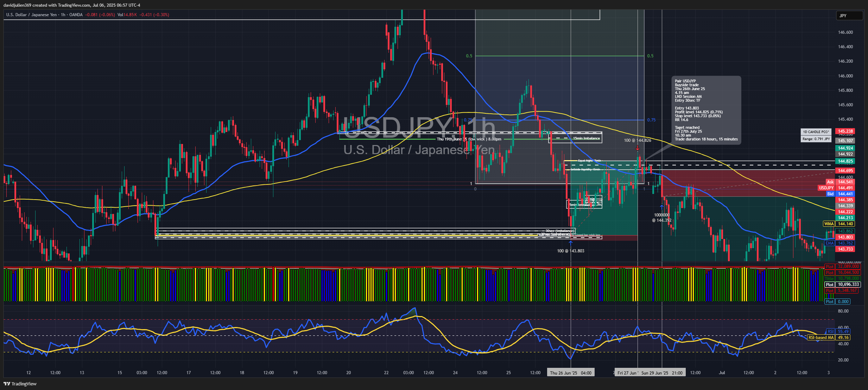The width and height of the screenshot is (868, 390).
Task: Click the 80.00 level on the RSI scale
Action: click(x=843, y=311)
